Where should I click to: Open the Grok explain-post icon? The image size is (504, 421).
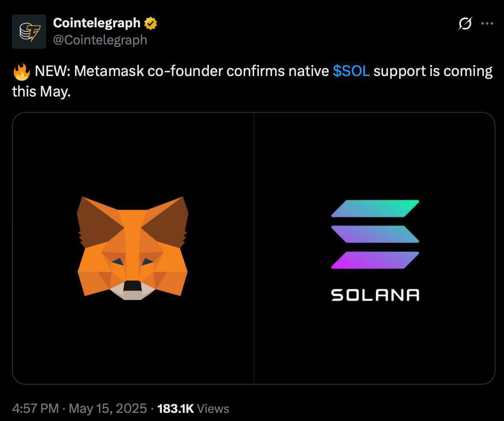coord(465,23)
